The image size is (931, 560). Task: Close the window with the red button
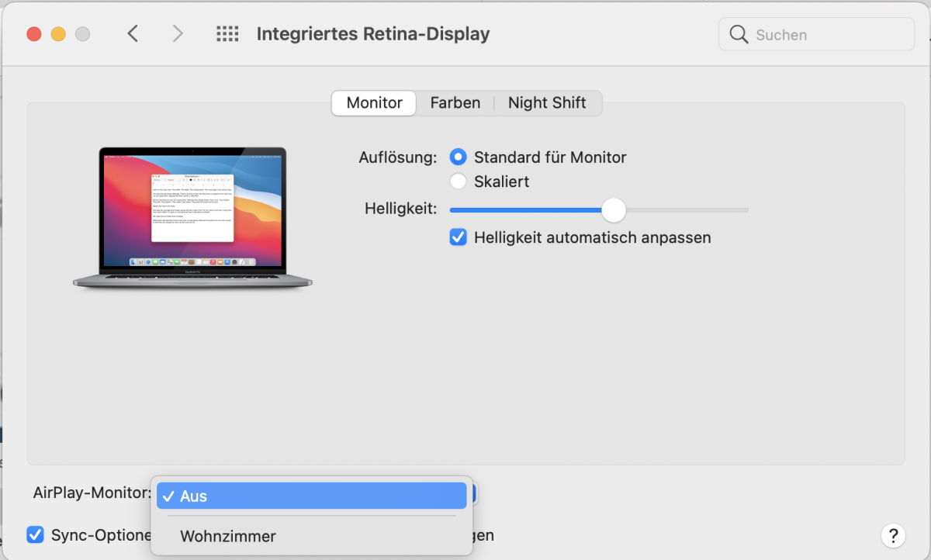click(33, 34)
